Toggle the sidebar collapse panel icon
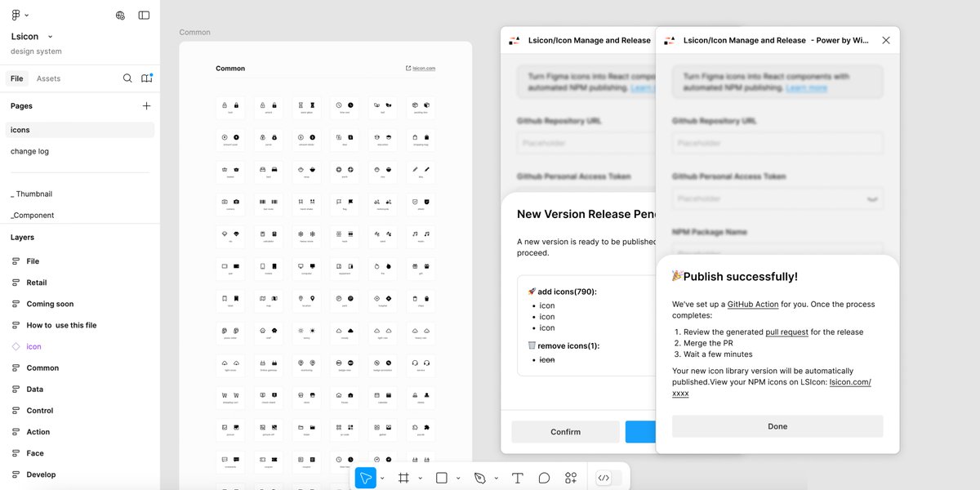The height and width of the screenshot is (490, 980). pyautogui.click(x=144, y=15)
